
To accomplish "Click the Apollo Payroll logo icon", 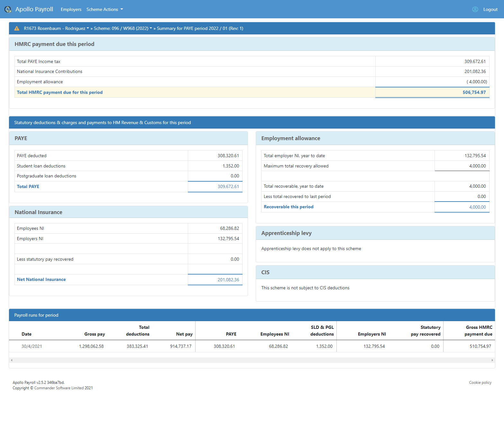I will click(8, 9).
